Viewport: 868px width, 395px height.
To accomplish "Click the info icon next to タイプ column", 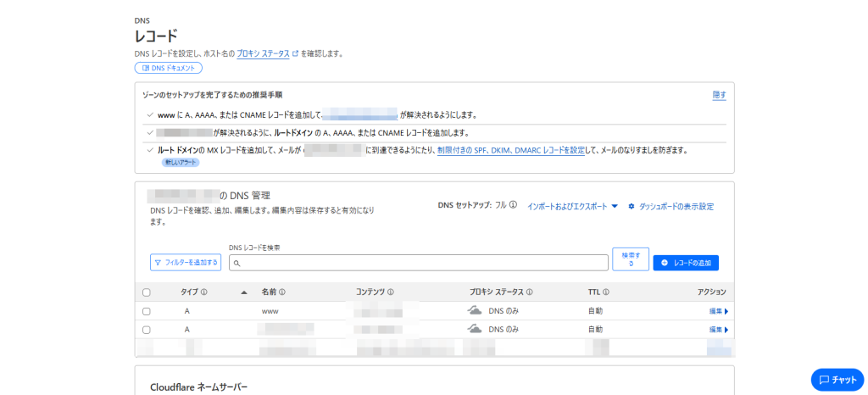I will [x=204, y=292].
